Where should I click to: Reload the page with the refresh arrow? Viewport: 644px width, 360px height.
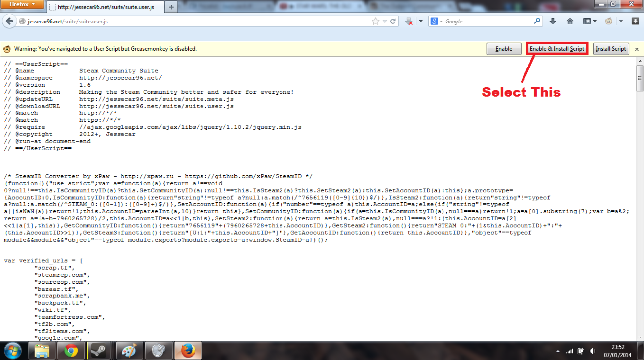(x=393, y=21)
